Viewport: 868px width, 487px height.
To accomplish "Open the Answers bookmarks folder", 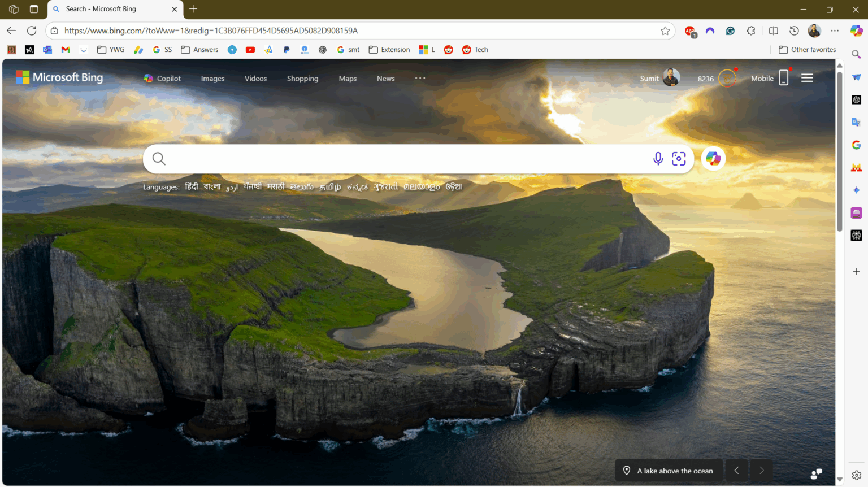I will coord(199,49).
